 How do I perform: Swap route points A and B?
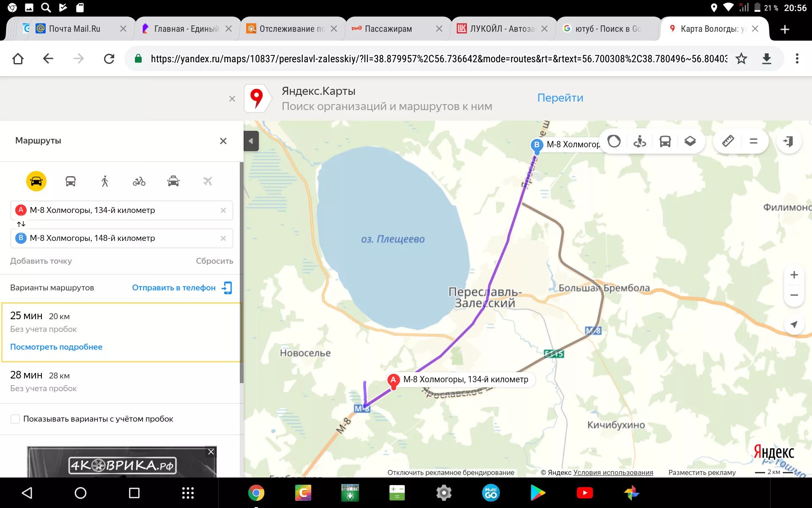pos(21,224)
